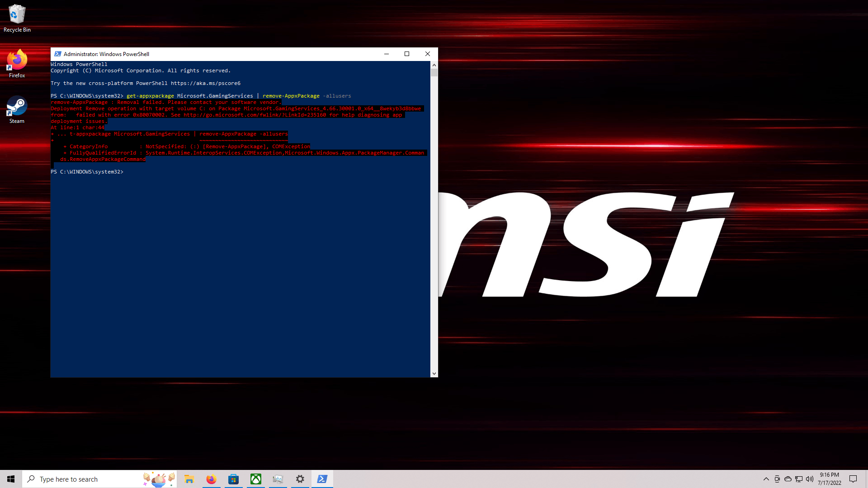Open File Explorer from the taskbar
Viewport: 868px width, 488px height.
pos(189,479)
